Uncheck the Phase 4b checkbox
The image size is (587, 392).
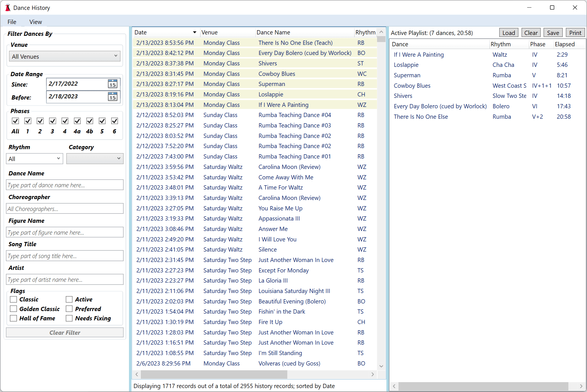coord(90,121)
